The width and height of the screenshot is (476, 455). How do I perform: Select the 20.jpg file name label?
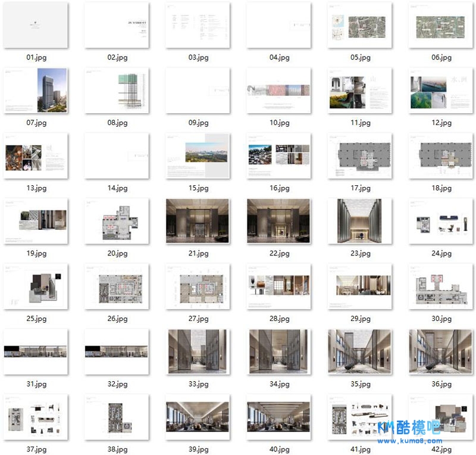(x=117, y=253)
